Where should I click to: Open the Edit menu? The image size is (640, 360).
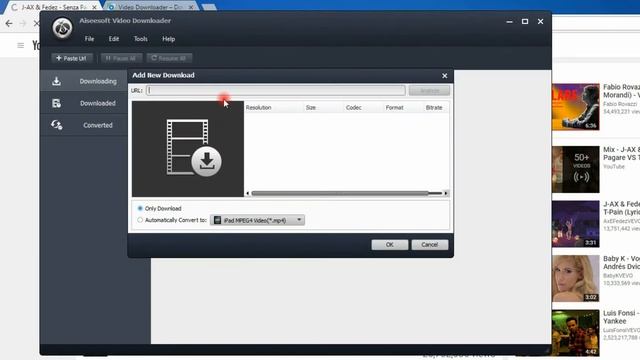click(113, 39)
